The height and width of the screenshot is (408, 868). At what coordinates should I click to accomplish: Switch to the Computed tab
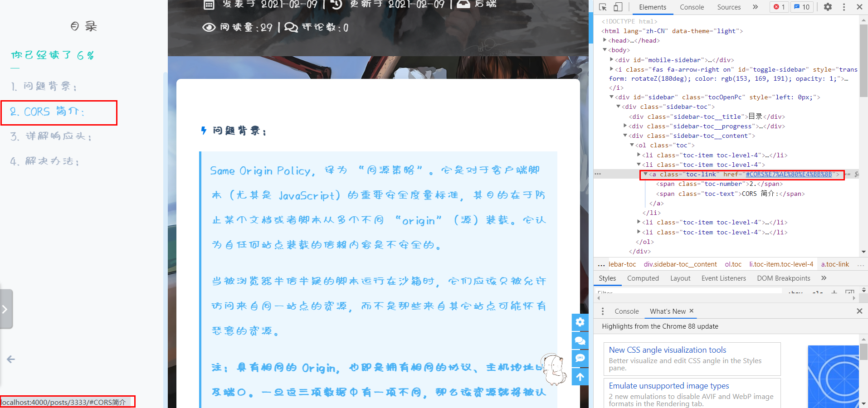point(642,278)
